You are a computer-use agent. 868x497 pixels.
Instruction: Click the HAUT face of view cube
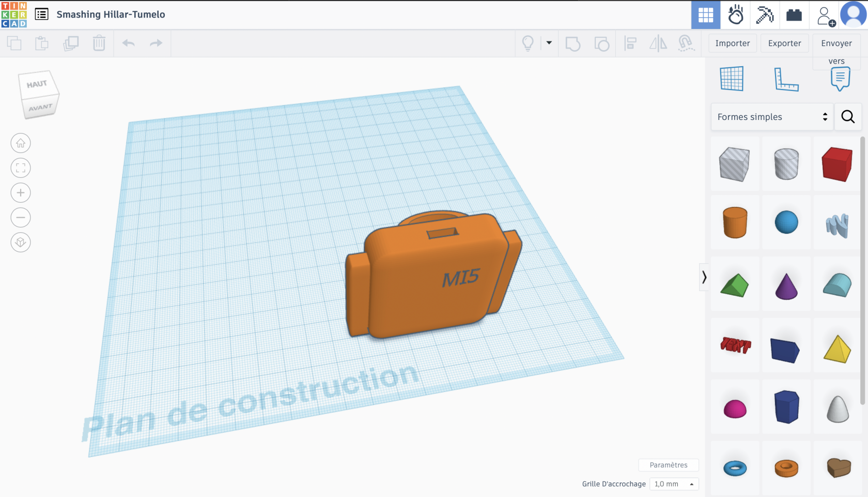click(37, 84)
